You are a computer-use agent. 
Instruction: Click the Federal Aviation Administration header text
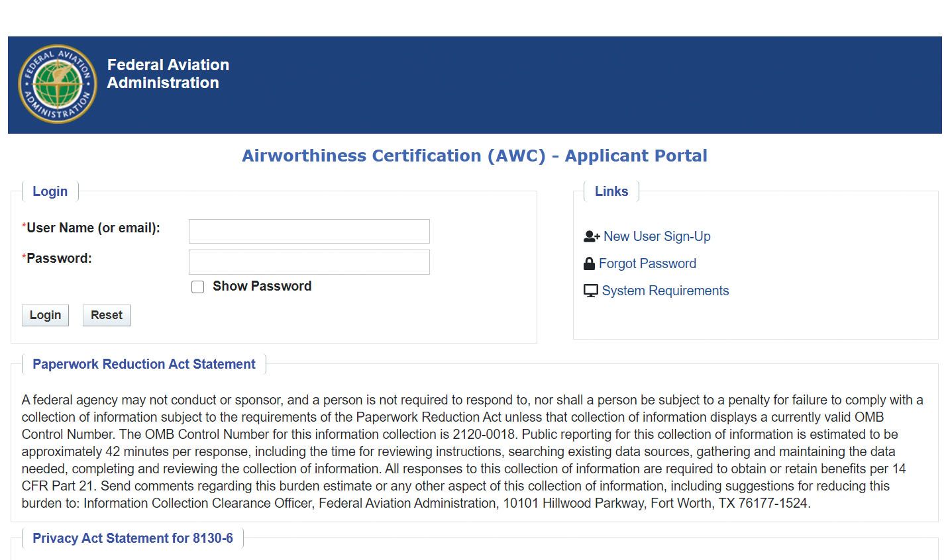(168, 73)
